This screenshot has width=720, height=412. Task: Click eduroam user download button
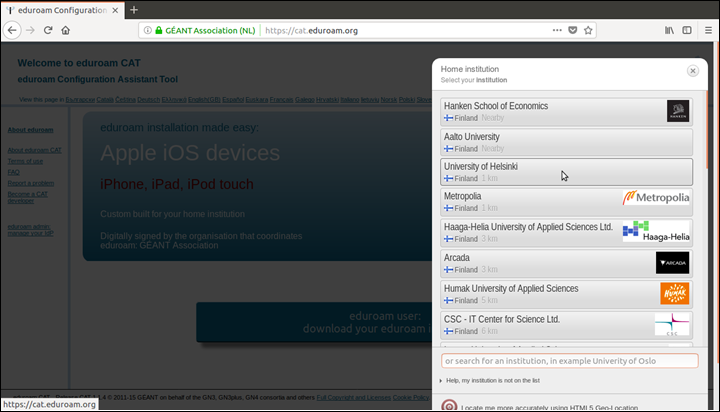tap(315, 322)
